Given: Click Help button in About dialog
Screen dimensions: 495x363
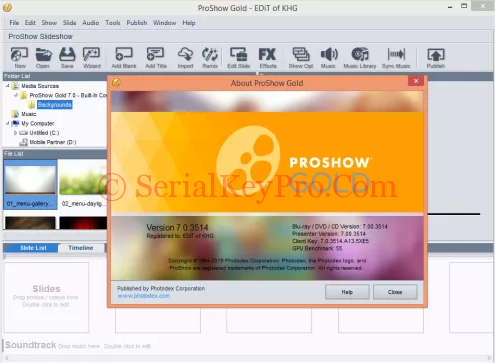Looking at the screenshot, I should coord(347,292).
